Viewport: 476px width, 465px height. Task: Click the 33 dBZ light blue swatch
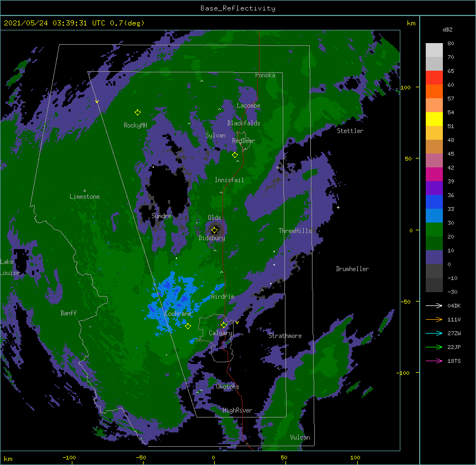(434, 216)
